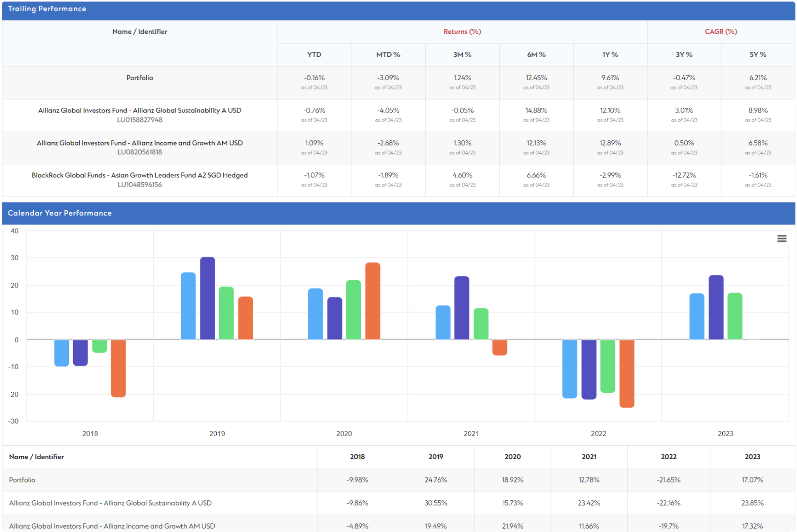
Task: Click the Returns (%) header
Action: pyautogui.click(x=462, y=32)
